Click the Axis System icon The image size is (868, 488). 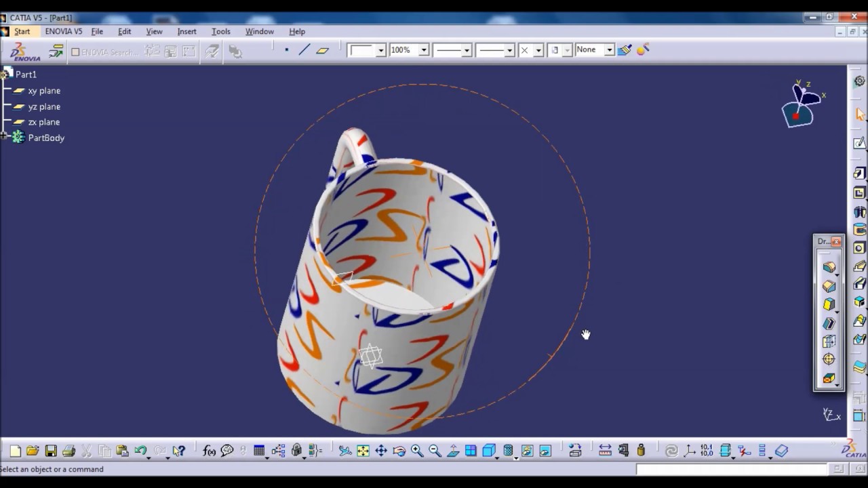(x=690, y=451)
